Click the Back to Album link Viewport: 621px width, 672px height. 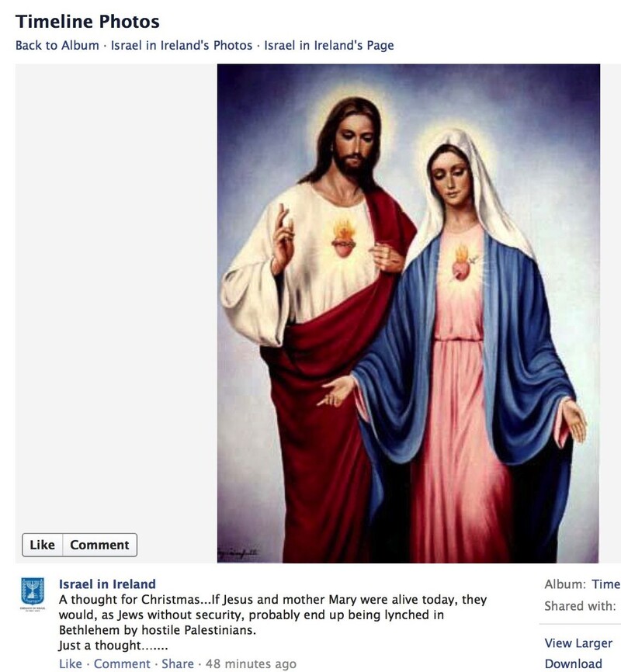(x=57, y=46)
